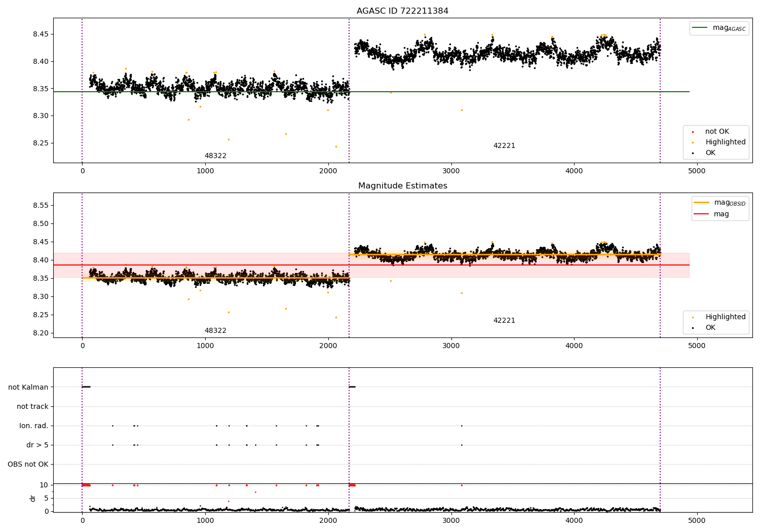Click the 48322 observation label in top plot
Screen dimensions: 760x532
click(x=215, y=156)
